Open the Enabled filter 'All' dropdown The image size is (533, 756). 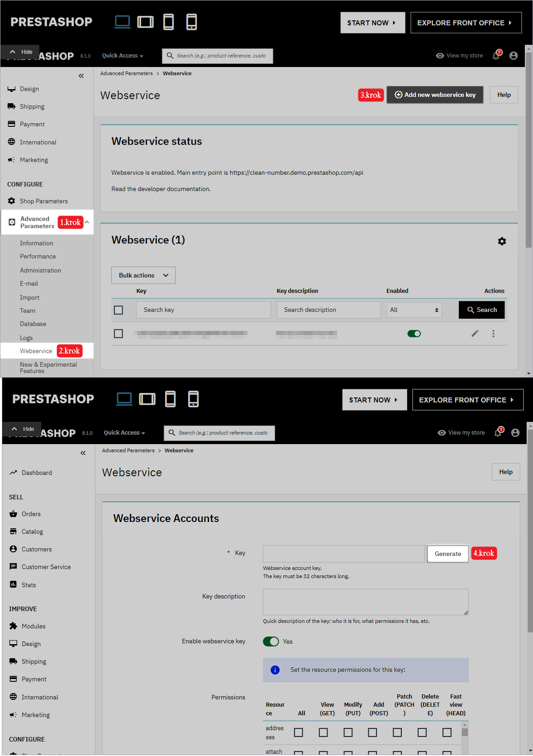click(x=414, y=310)
